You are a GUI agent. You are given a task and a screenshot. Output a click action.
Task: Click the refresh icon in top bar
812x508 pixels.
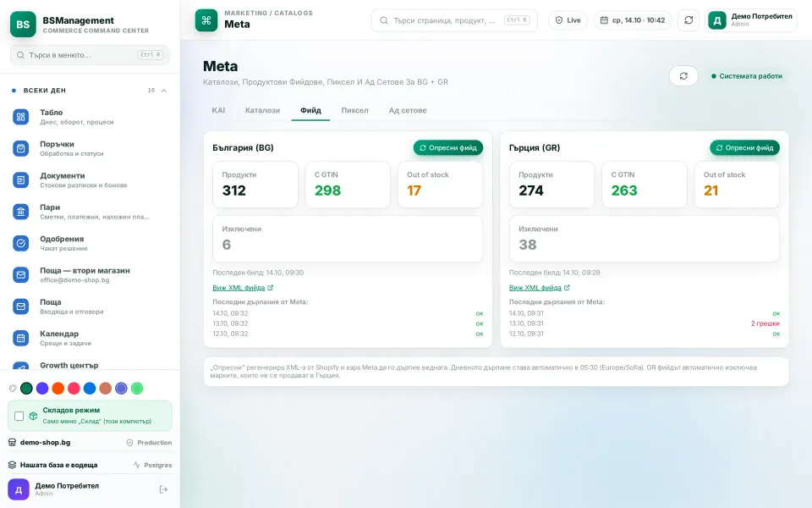tap(689, 20)
